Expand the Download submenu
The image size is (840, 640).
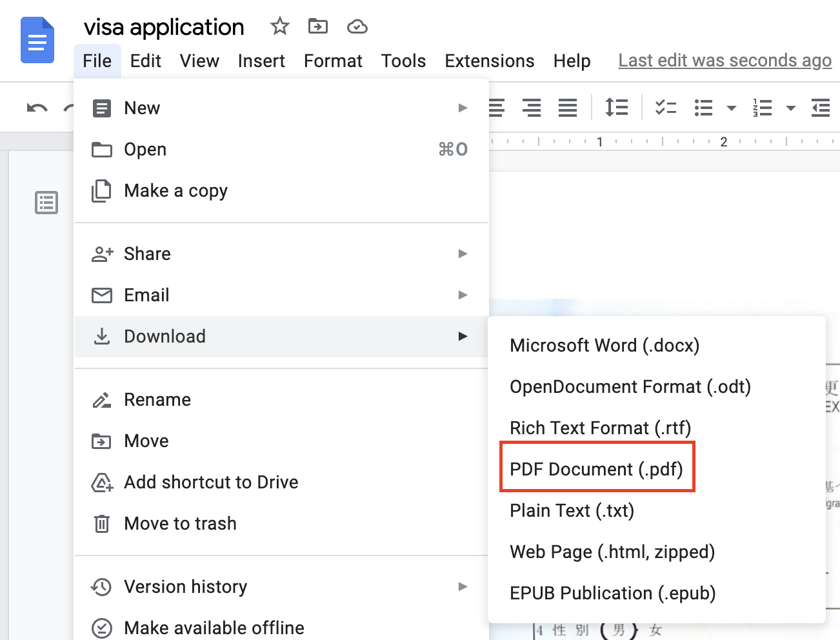coord(281,336)
